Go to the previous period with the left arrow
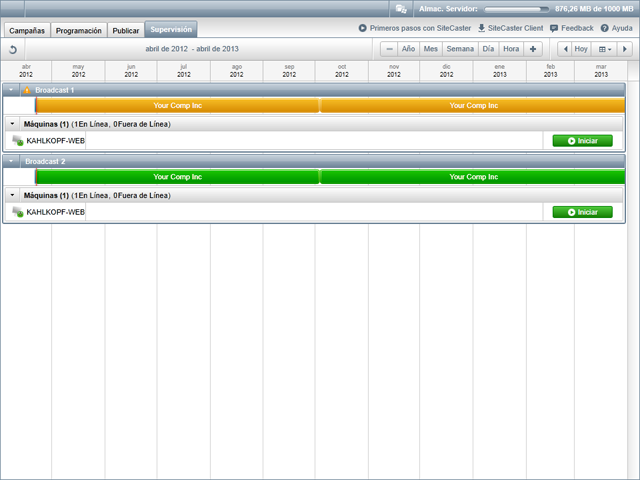Viewport: 640px width, 480px height. [564, 49]
